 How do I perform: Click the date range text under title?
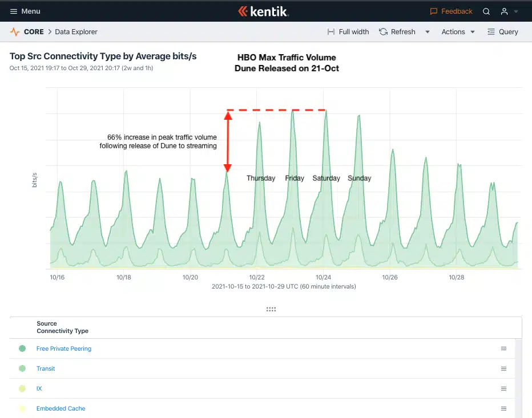point(82,68)
